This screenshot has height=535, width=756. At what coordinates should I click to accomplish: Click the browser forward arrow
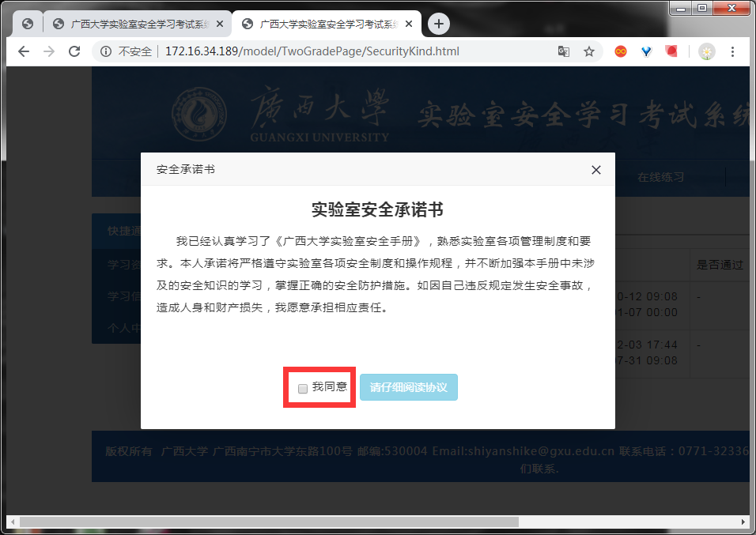click(x=49, y=51)
